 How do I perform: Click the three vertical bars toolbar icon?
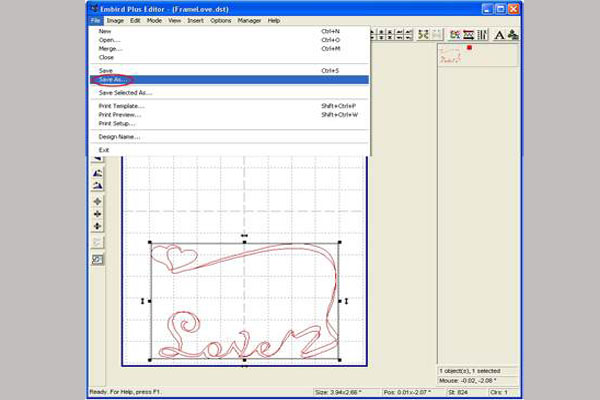(481, 34)
